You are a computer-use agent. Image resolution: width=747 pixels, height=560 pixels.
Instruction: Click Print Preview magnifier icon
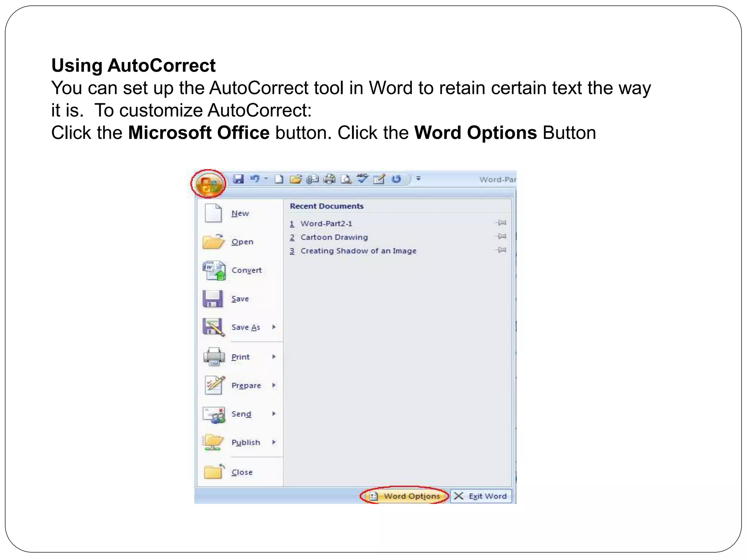coord(346,179)
